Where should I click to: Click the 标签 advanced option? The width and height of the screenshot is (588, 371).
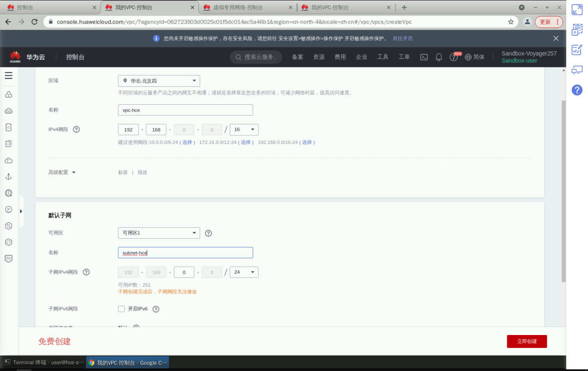pyautogui.click(x=123, y=173)
